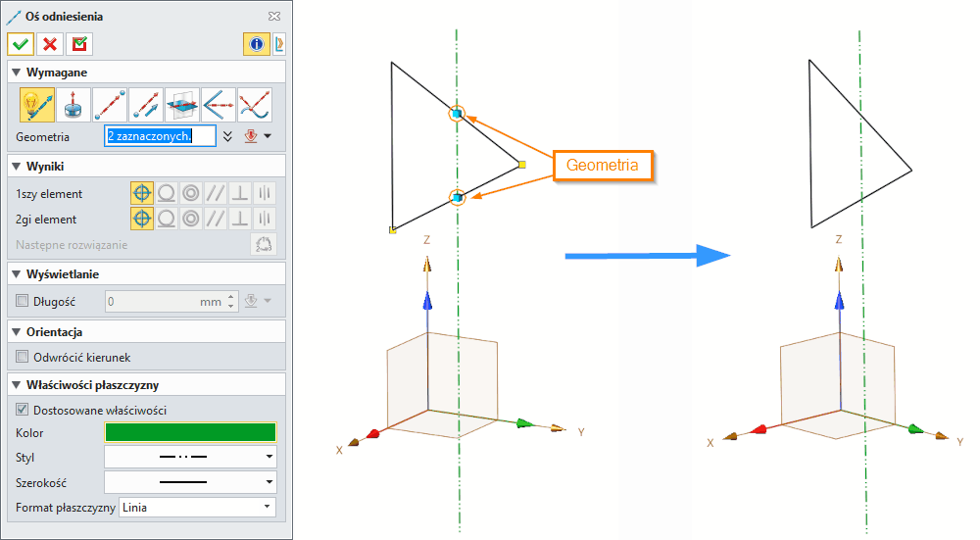Click the red middle-mouse icon beside Geometria
This screenshot has width=980, height=540.
251,136
